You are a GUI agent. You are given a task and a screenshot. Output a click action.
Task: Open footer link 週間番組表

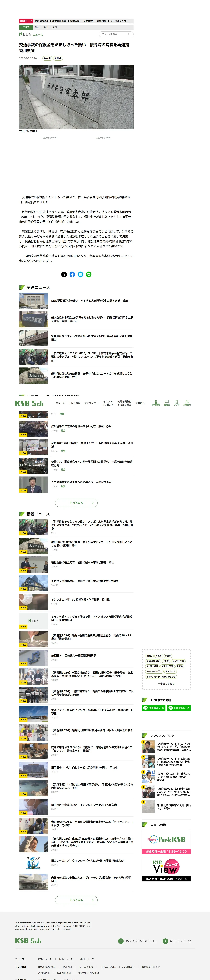[x=44, y=973]
